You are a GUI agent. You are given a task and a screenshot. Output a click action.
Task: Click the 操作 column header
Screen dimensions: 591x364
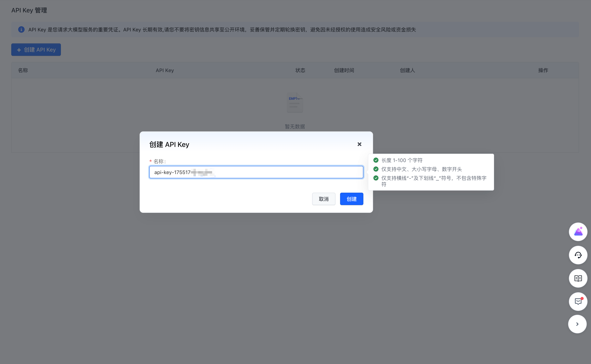click(543, 70)
